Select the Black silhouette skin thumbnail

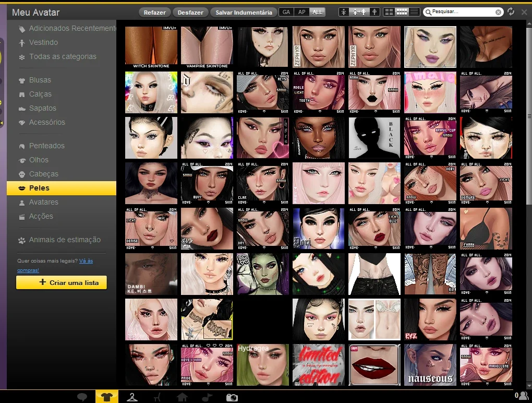(x=374, y=138)
